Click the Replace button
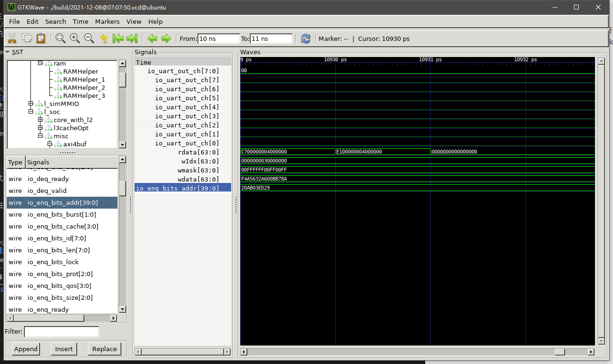 [105, 349]
